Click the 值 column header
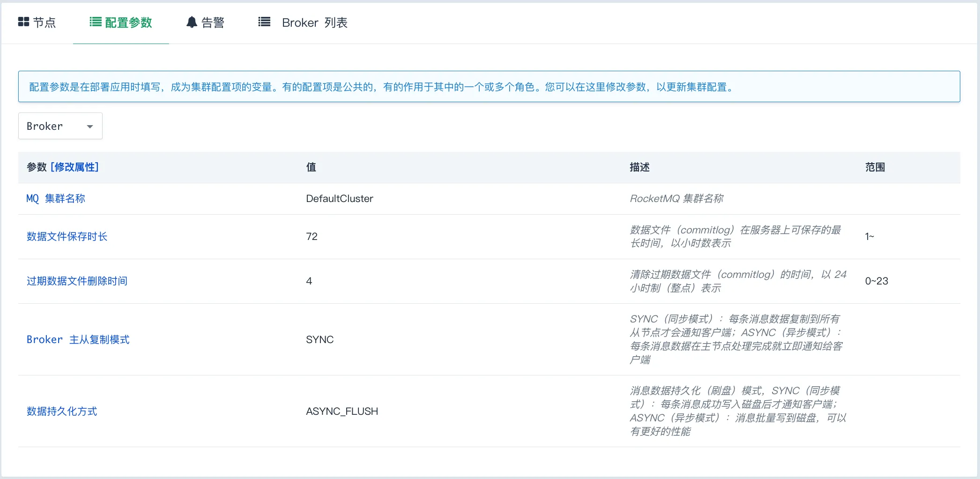Image resolution: width=980 pixels, height=479 pixels. (311, 167)
